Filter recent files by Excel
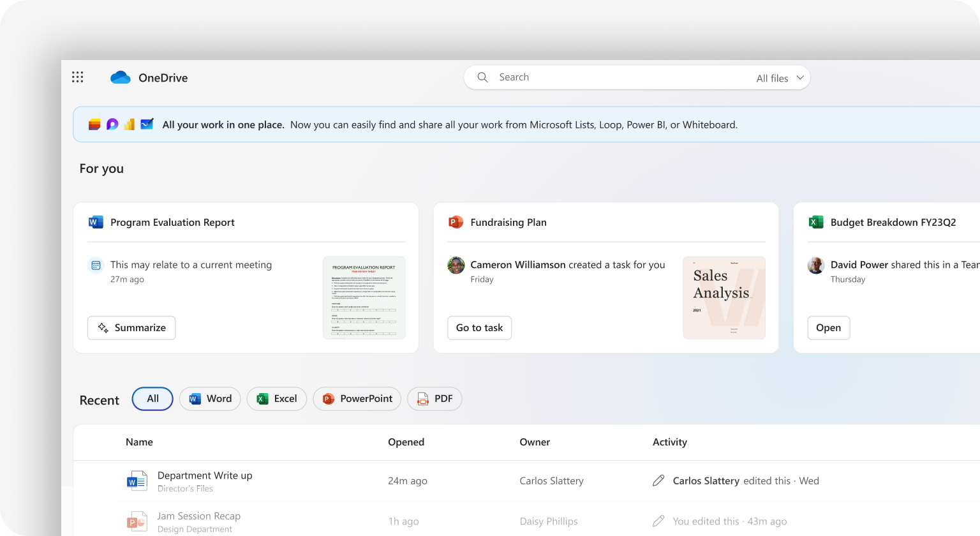This screenshot has width=980, height=536. tap(277, 399)
